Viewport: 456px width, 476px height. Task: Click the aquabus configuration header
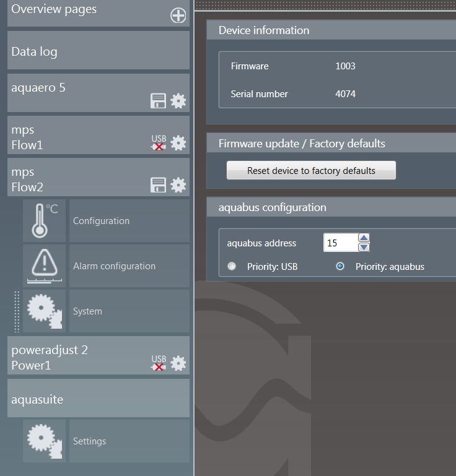tap(331, 207)
